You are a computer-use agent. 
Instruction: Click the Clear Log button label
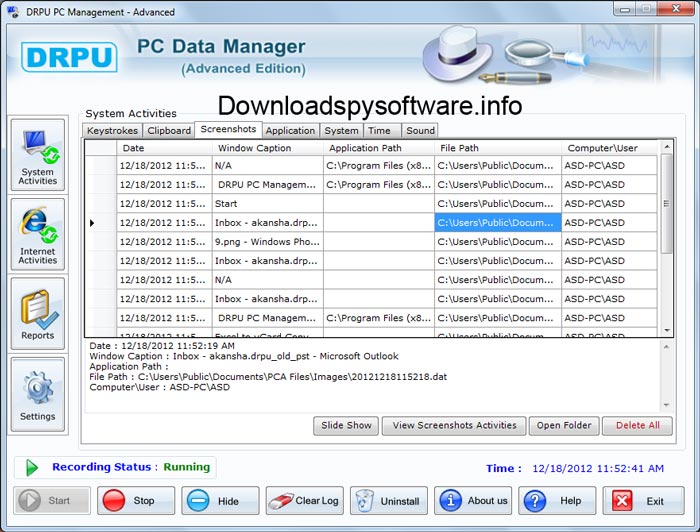(x=317, y=501)
